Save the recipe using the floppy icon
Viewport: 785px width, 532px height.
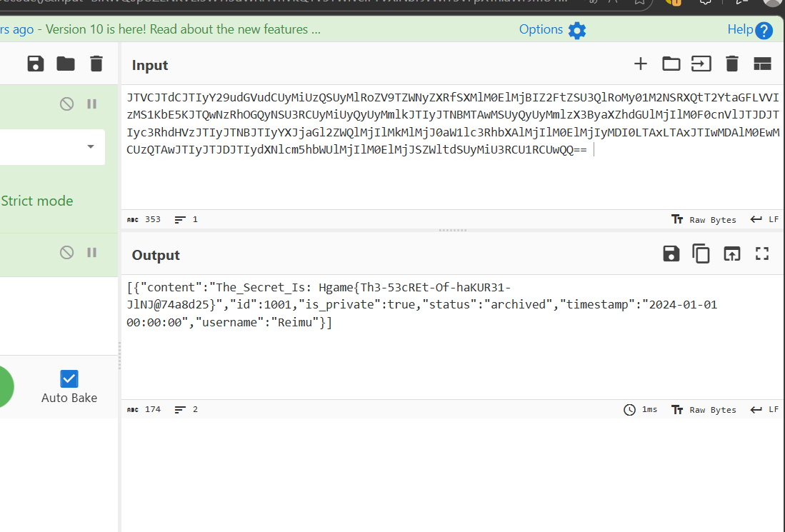click(35, 64)
